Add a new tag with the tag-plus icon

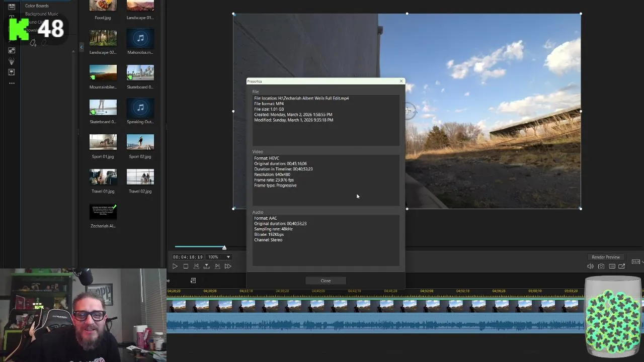click(33, 43)
